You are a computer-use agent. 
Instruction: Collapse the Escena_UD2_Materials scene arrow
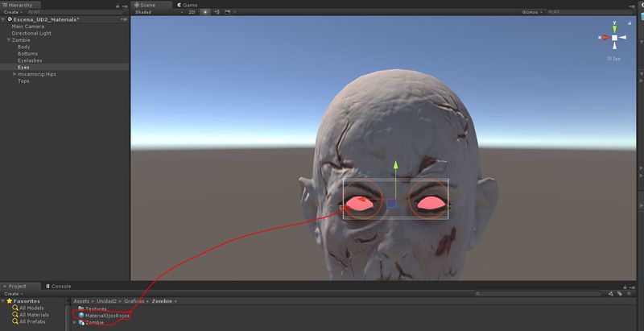pos(3,19)
